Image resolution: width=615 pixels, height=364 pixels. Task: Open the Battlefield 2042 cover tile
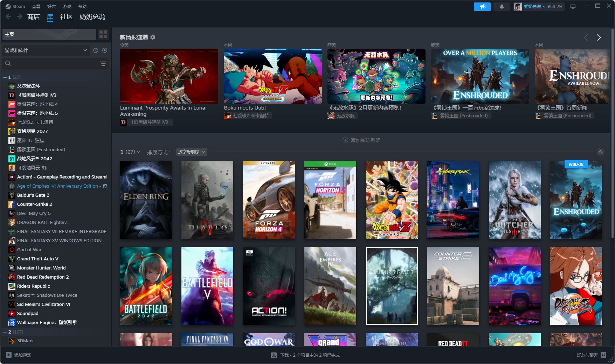tap(146, 286)
